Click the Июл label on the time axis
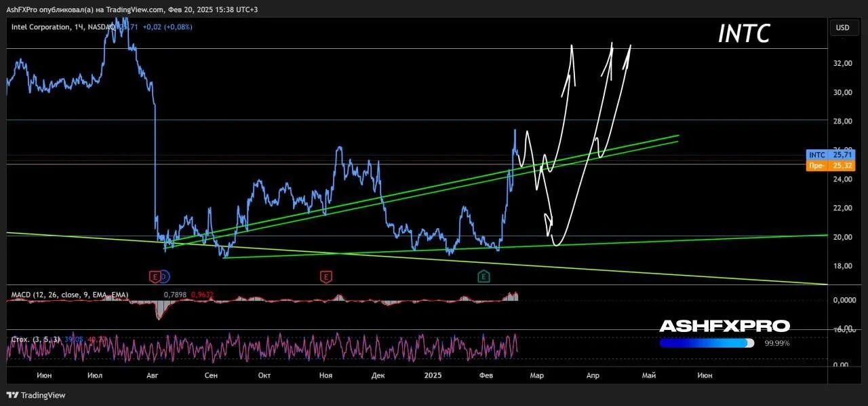Viewport: 868px width, 406px height. [96, 375]
